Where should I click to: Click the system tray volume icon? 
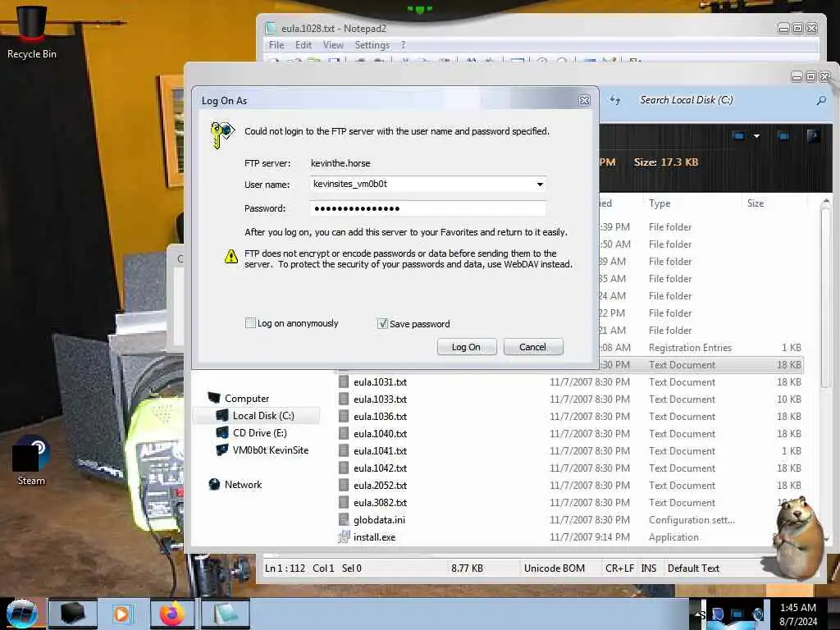(x=757, y=614)
